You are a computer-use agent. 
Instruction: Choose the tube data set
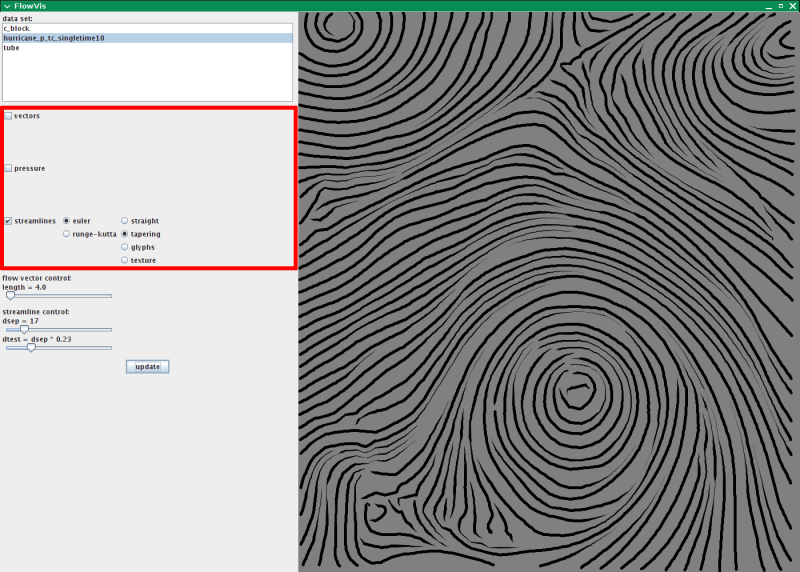pos(11,47)
